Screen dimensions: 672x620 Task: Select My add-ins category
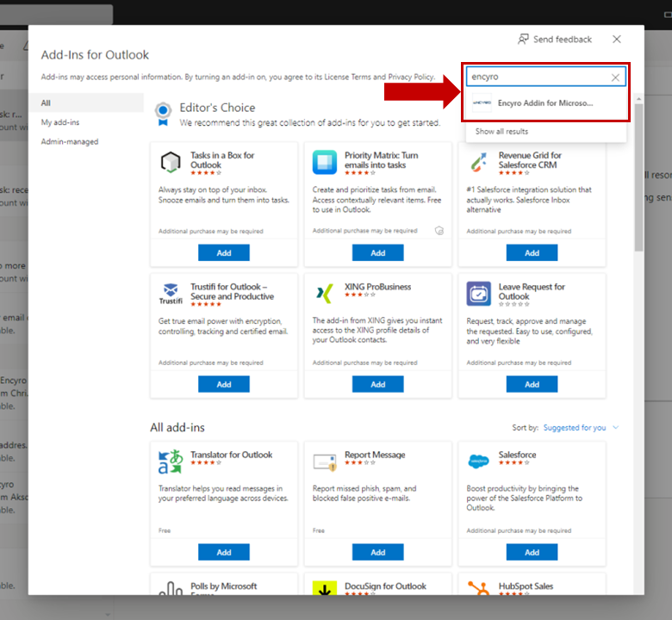[60, 122]
